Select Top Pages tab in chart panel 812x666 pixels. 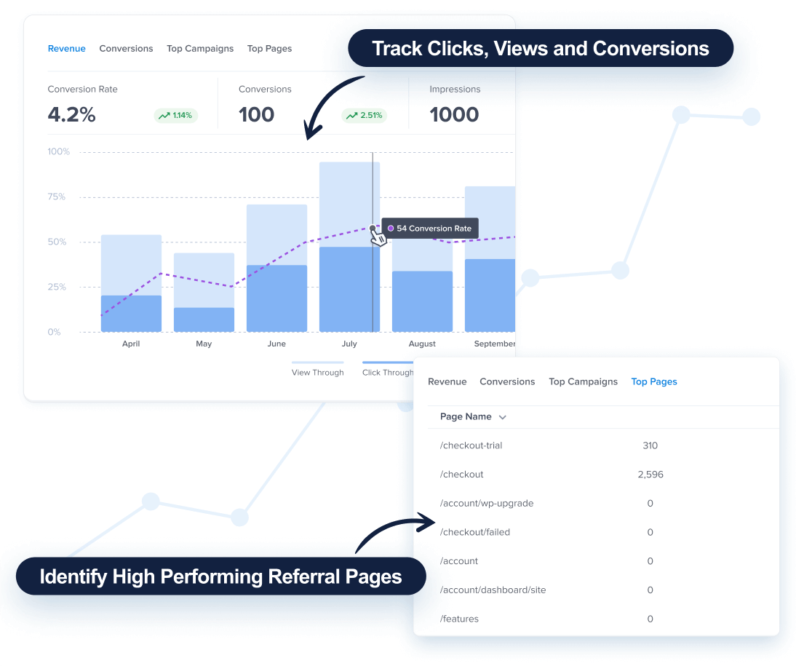(269, 49)
